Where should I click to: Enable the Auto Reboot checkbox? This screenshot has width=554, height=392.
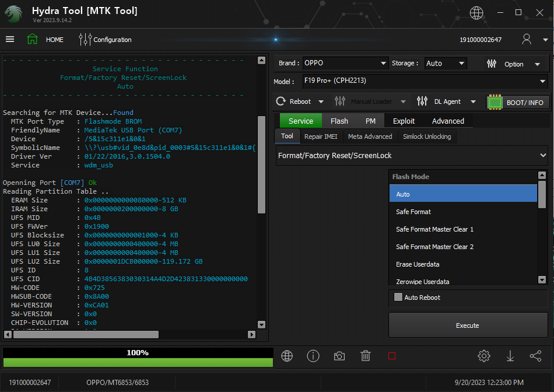pyautogui.click(x=398, y=297)
